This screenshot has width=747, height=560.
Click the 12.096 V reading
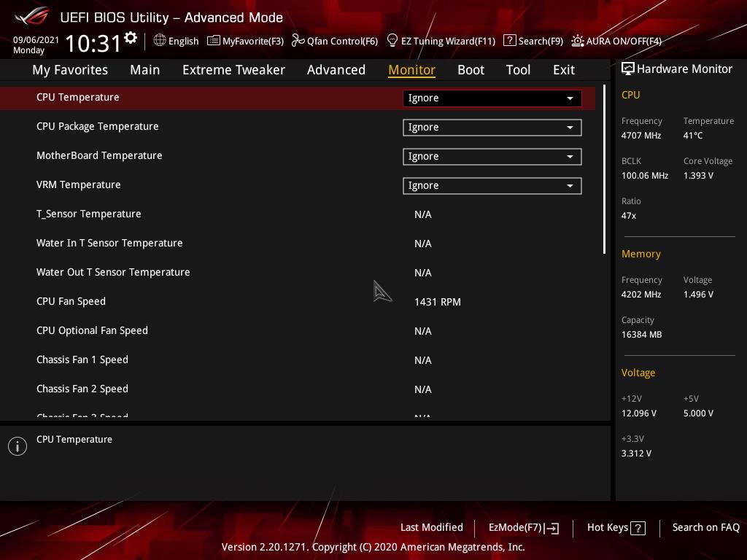(x=638, y=413)
